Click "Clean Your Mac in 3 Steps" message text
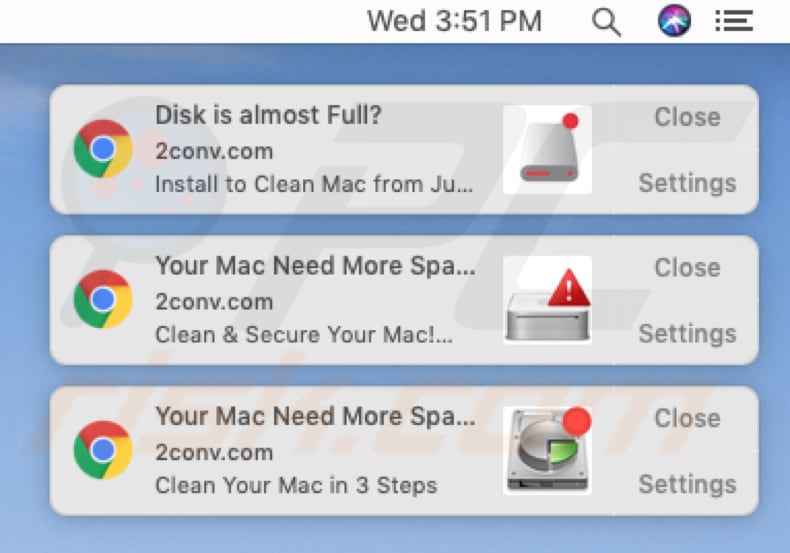 click(x=296, y=486)
